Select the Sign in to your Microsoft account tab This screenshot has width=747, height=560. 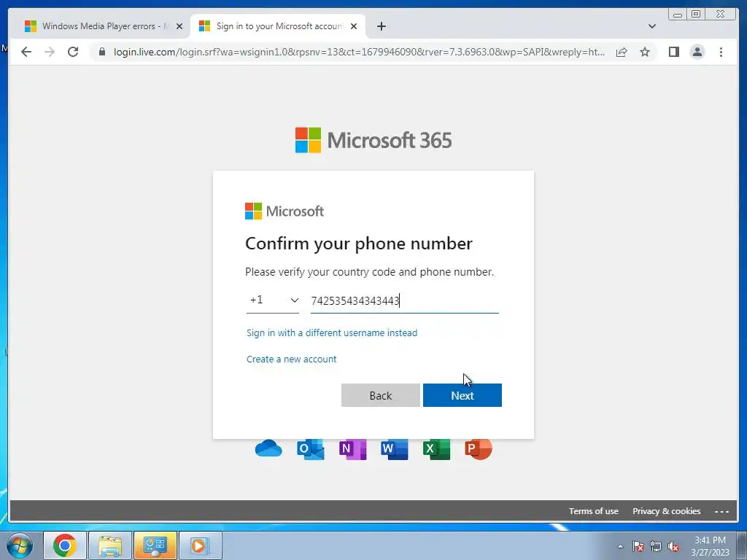(x=278, y=26)
